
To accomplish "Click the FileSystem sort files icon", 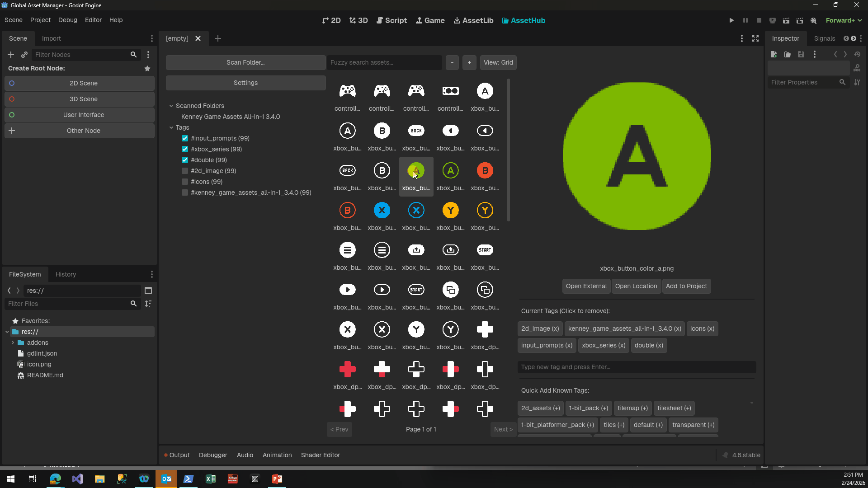I will [148, 304].
